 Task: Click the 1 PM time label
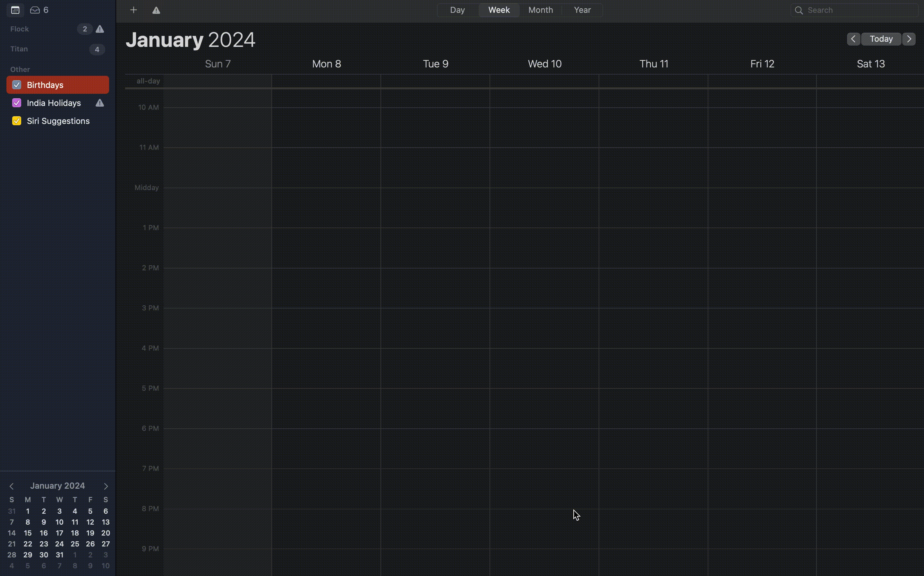click(x=151, y=228)
